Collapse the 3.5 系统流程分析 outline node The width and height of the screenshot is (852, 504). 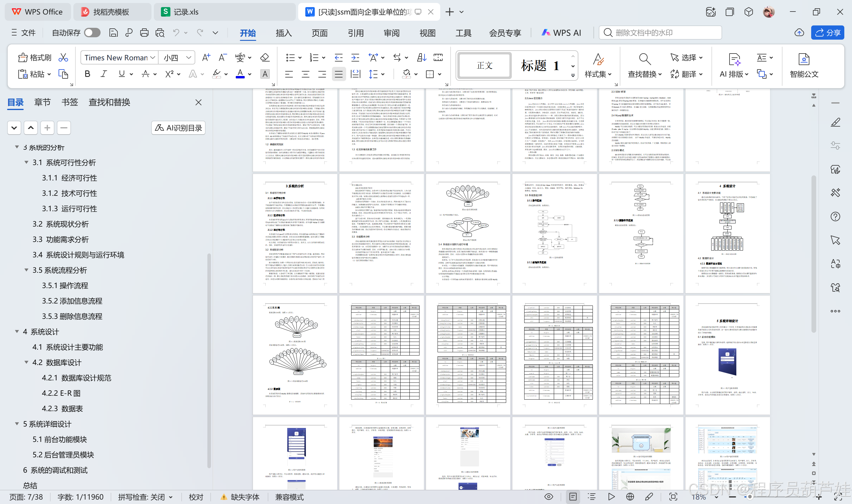coord(27,270)
